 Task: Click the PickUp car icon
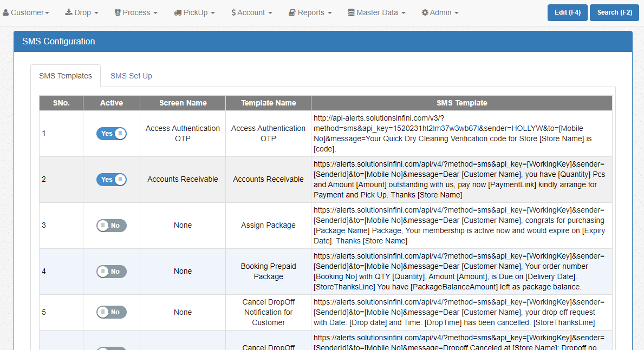[178, 12]
